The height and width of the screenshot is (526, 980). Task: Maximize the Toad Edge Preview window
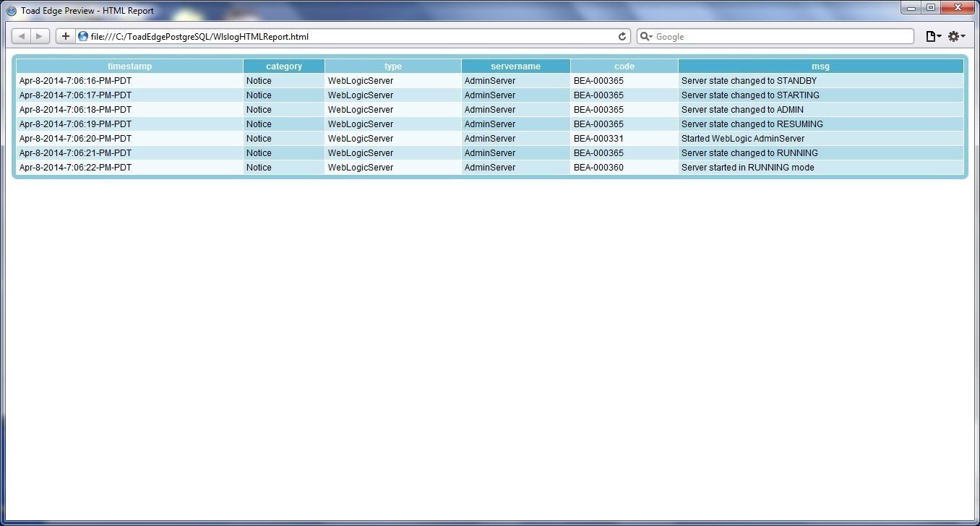[x=931, y=8]
